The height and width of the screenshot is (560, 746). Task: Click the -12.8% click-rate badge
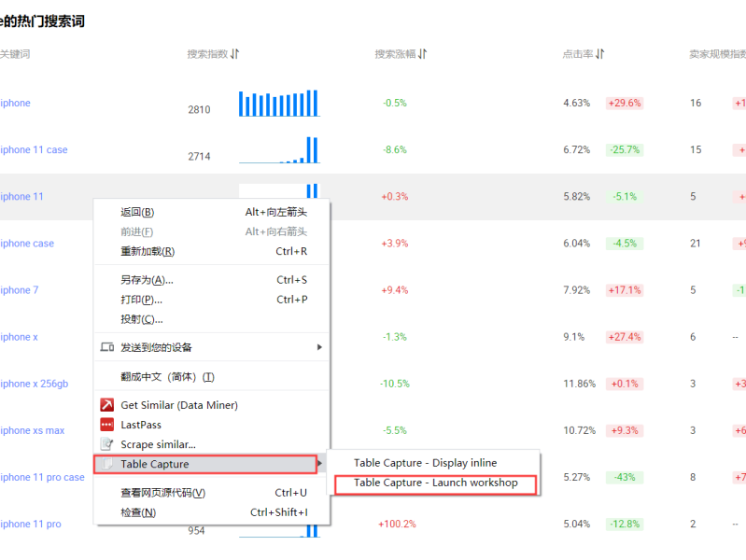(x=625, y=525)
